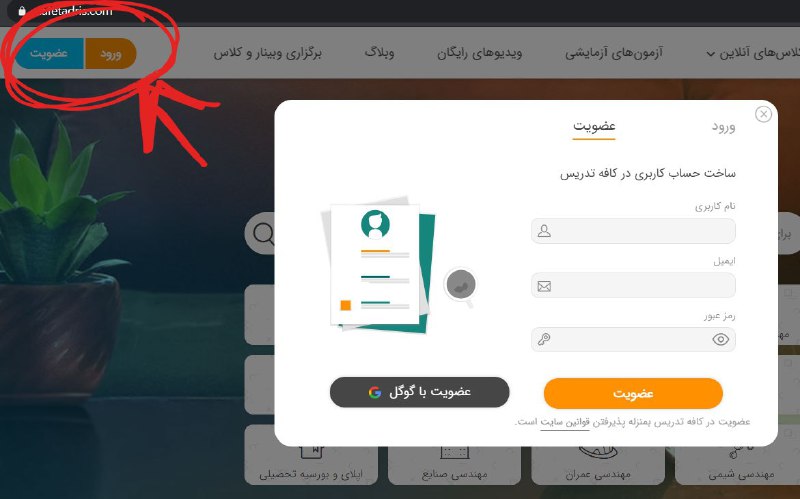Image resolution: width=800 pixels, height=499 pixels.
Task: Close the signup modal with X icon
Action: pyautogui.click(x=763, y=114)
